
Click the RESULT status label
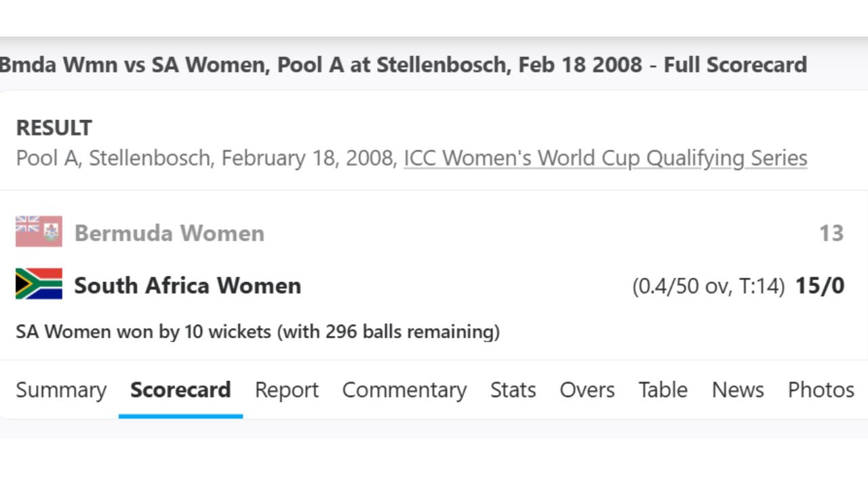(x=54, y=127)
